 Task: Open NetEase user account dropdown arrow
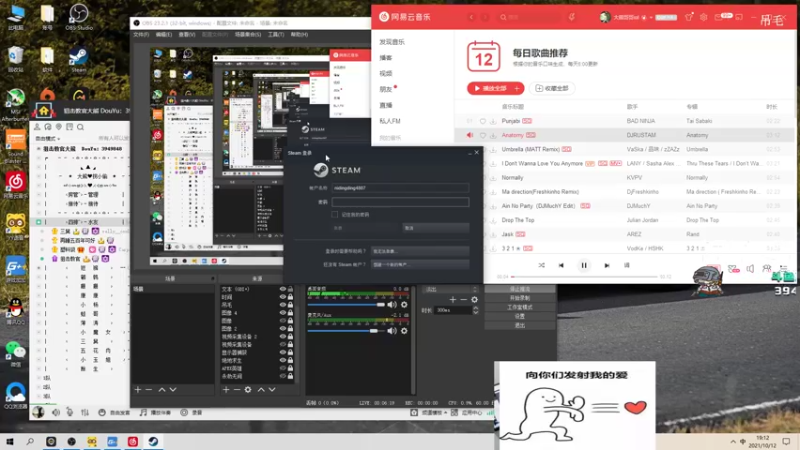(651, 17)
